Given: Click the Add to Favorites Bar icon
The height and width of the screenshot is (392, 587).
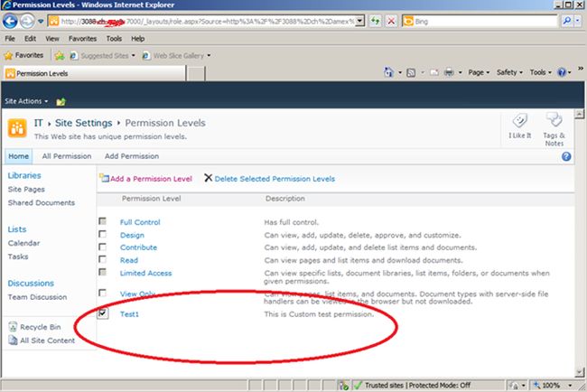Looking at the screenshot, I should pos(59,56).
